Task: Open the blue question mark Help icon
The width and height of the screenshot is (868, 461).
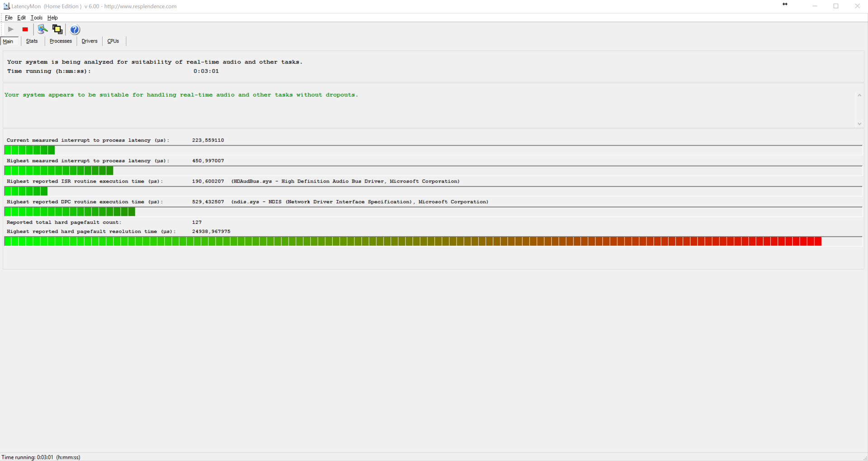Action: pos(75,29)
